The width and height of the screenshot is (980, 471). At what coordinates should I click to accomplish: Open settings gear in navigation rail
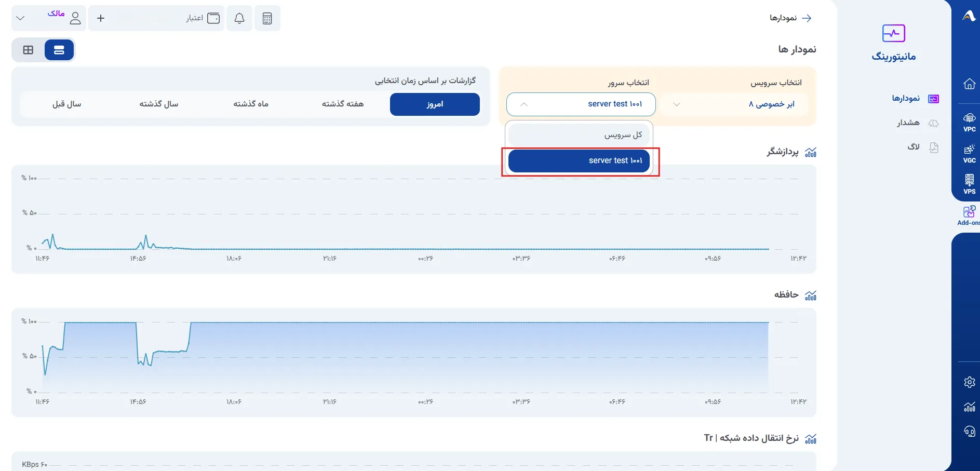tap(969, 383)
